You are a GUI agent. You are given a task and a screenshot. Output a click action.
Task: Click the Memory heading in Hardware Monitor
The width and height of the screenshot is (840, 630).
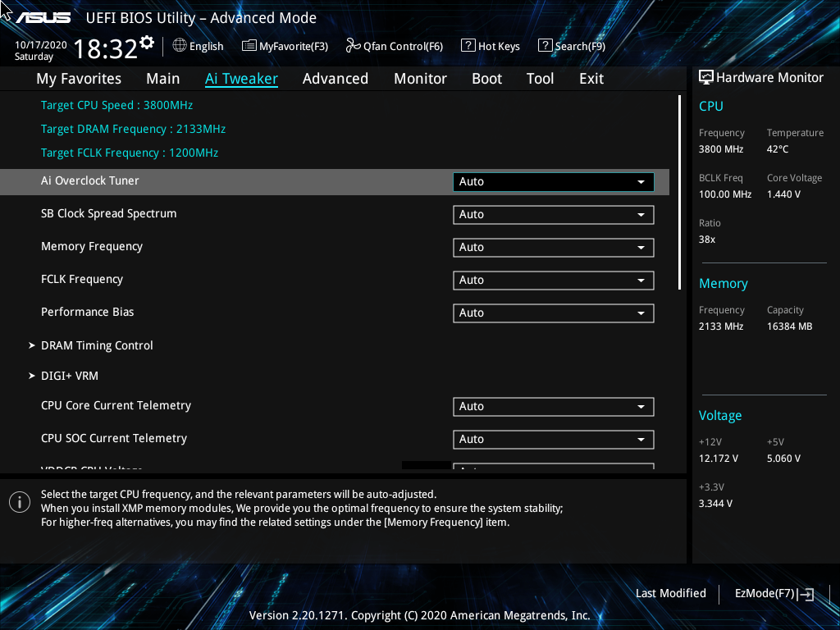[x=724, y=283]
